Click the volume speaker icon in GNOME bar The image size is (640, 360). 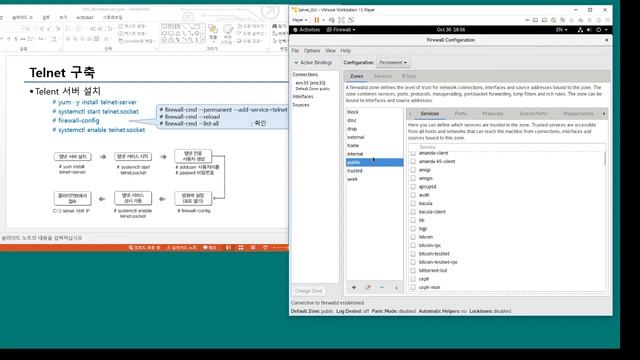coord(589,30)
